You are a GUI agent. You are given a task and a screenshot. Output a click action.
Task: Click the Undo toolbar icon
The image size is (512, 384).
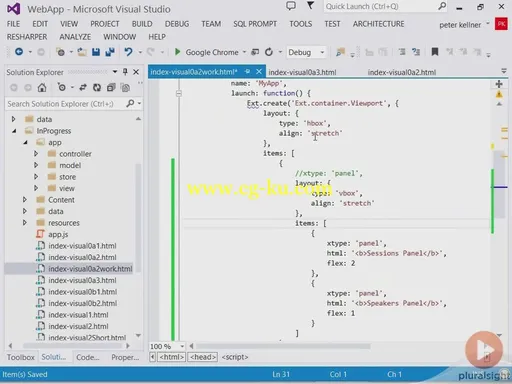point(128,52)
